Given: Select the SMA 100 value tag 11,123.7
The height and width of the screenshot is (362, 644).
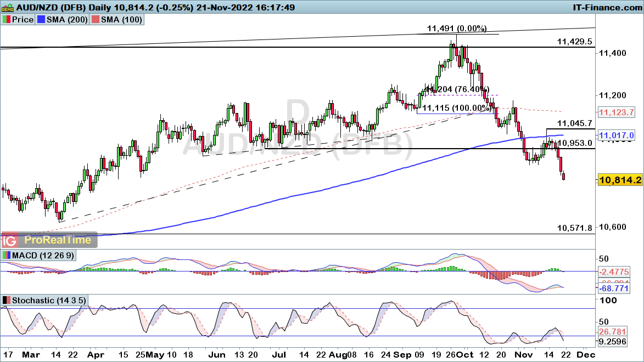Looking at the screenshot, I should click(616, 112).
